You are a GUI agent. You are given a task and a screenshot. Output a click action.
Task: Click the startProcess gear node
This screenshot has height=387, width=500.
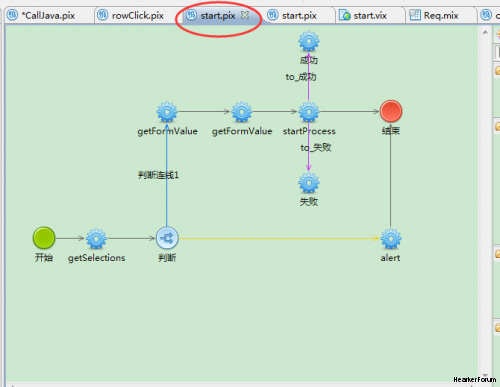coord(309,112)
